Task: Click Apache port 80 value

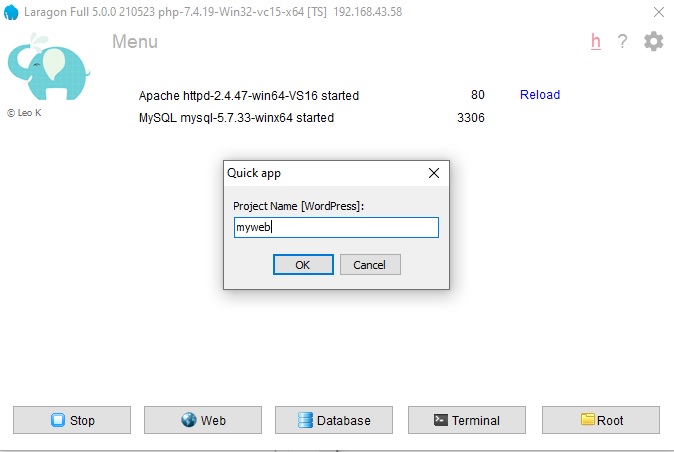Action: pyautogui.click(x=478, y=95)
